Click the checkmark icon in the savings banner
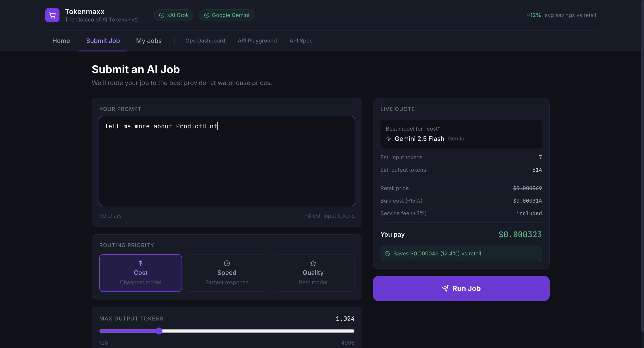Viewport: 644px width, 348px height. click(387, 254)
